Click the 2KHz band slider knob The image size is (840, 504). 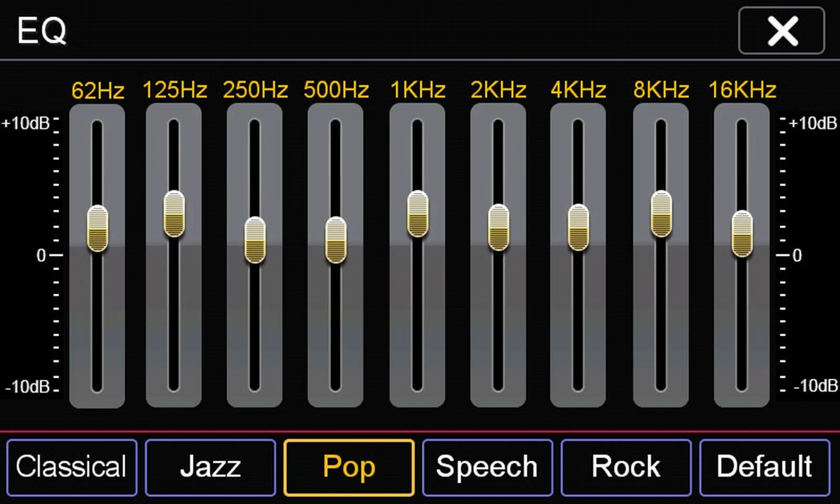pyautogui.click(x=498, y=227)
